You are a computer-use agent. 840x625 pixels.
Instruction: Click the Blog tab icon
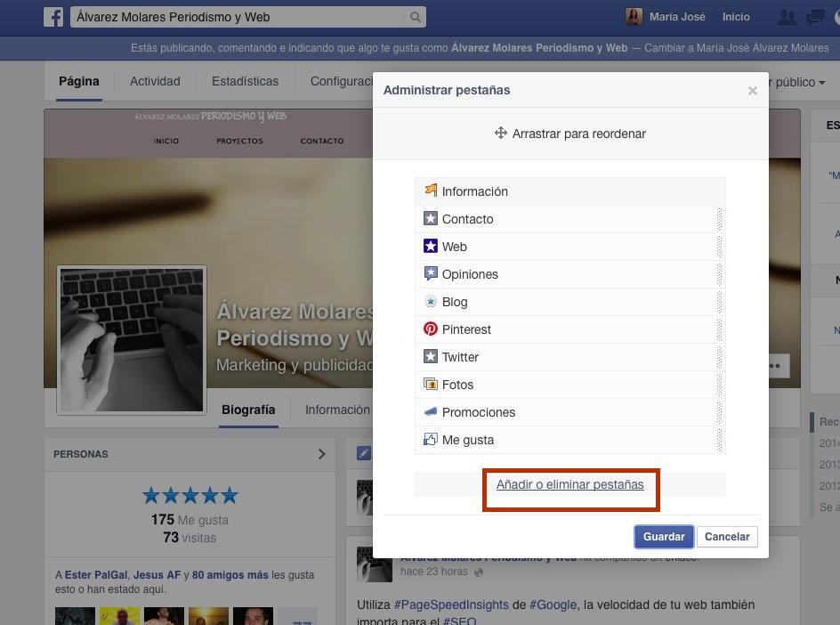tap(431, 302)
